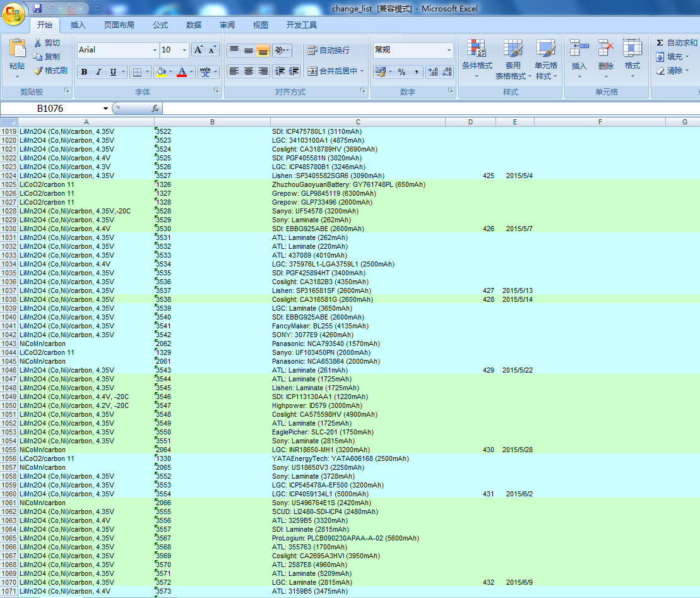The height and width of the screenshot is (598, 700).
Task: Apply percent style
Action: click(x=402, y=71)
